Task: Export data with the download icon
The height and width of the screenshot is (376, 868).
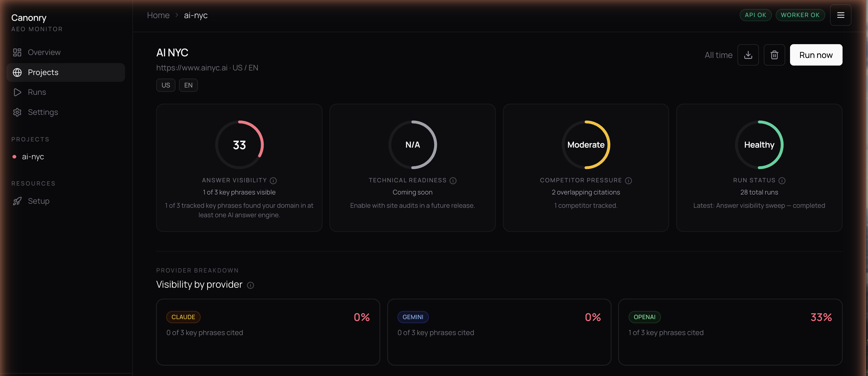Action: coord(748,55)
